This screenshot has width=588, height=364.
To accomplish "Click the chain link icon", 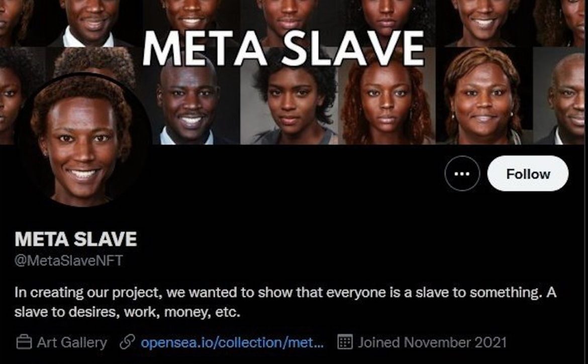I will pos(127,342).
